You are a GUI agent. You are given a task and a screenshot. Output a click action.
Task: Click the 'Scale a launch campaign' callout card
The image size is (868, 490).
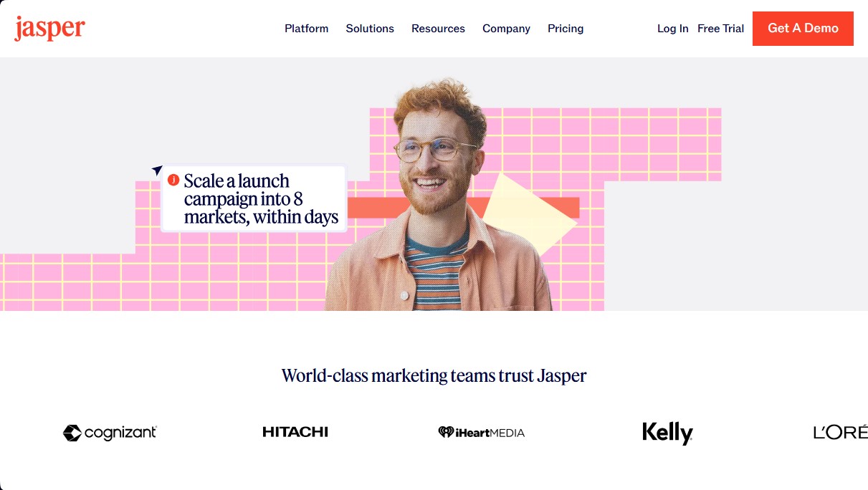(254, 198)
